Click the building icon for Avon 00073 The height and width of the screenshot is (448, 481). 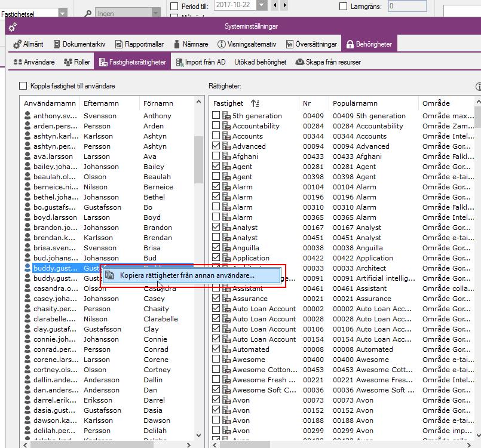[x=226, y=400]
